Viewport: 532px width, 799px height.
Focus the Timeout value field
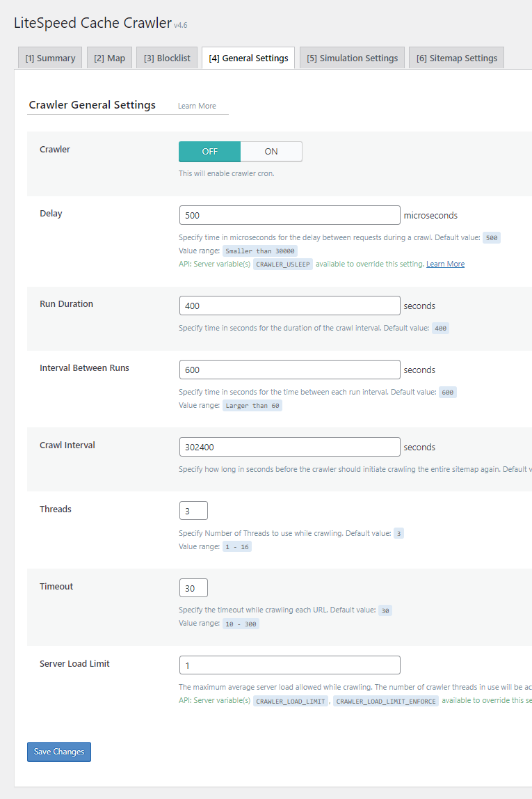193,588
